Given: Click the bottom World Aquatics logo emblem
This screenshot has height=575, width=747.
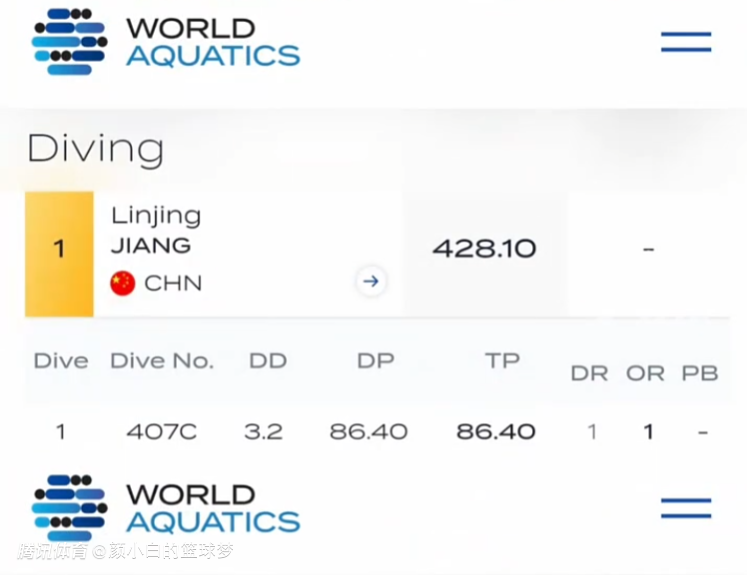Looking at the screenshot, I should pyautogui.click(x=69, y=508).
